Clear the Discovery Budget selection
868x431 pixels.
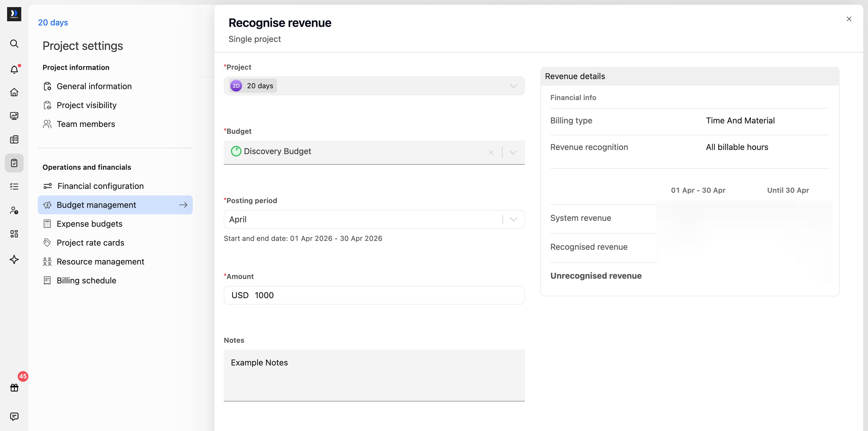(491, 152)
